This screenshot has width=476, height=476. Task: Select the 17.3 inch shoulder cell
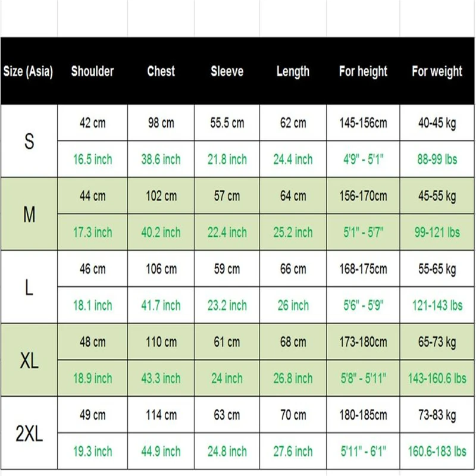(x=92, y=233)
